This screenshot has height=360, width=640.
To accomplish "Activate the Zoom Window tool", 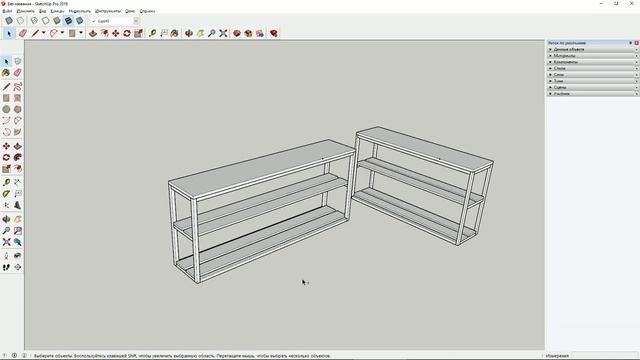I will coord(18,231).
